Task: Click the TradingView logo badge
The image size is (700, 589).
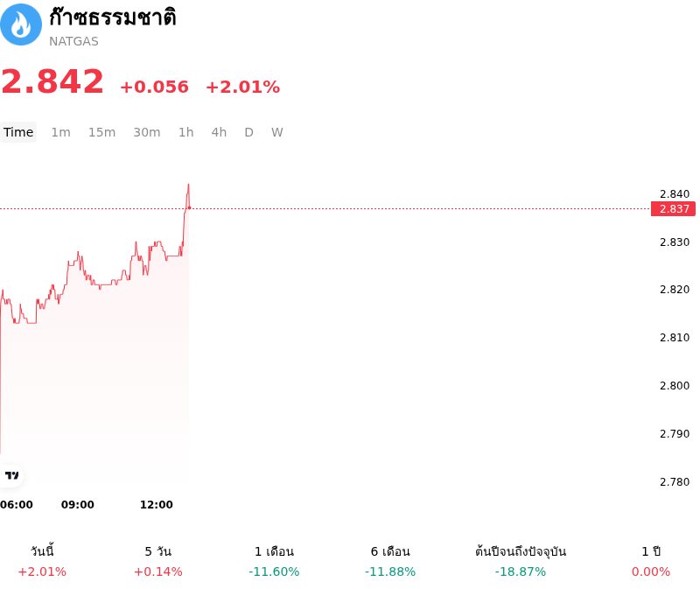Action: (11, 475)
